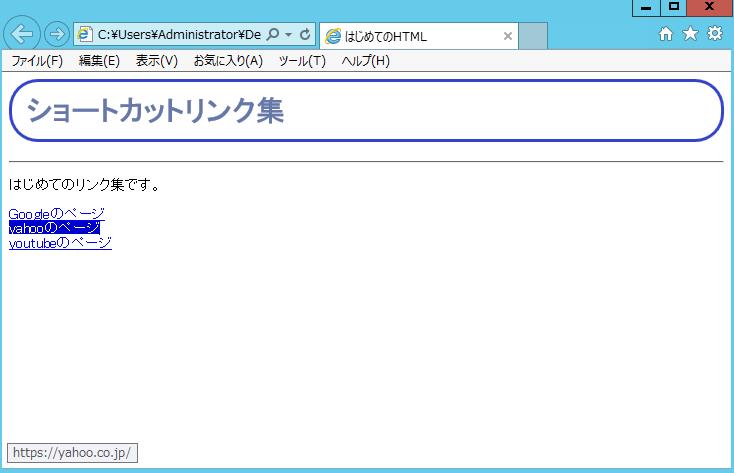This screenshot has width=734, height=473.
Task: Follow the yahooのページ link
Action: 54,228
